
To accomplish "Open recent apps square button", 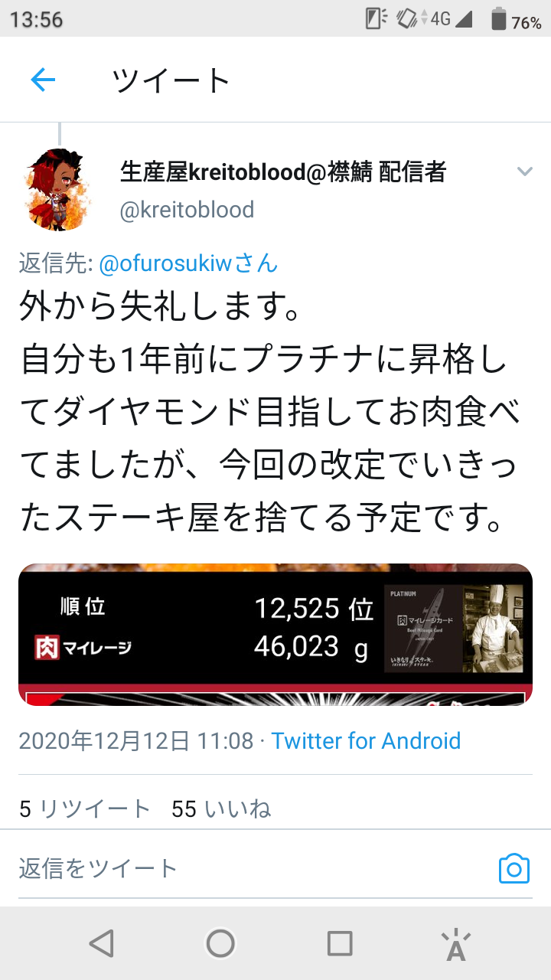I will (340, 943).
